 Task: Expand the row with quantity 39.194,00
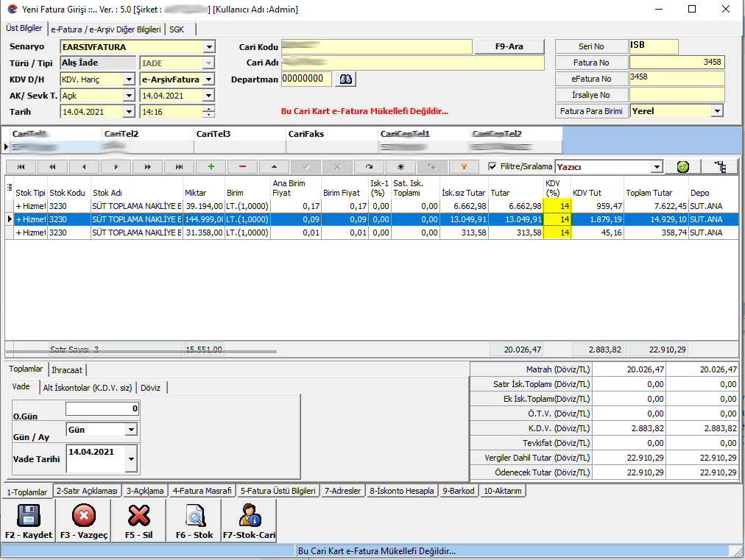tap(18, 206)
